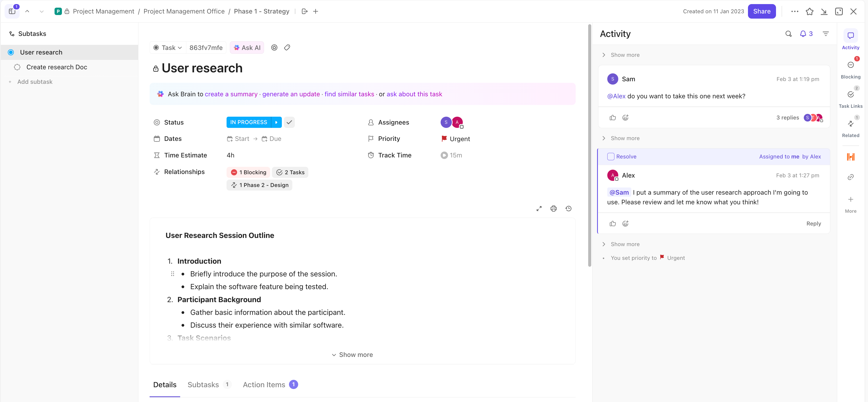Viewport: 868px width, 402px height.
Task: Open the Ask AI assistant
Action: [x=247, y=48]
